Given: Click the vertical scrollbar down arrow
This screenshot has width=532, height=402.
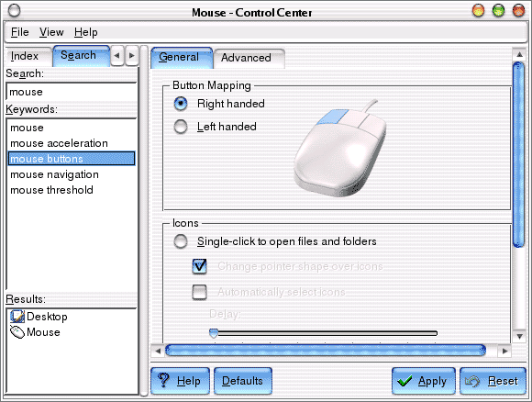Looking at the screenshot, I should point(519,337).
